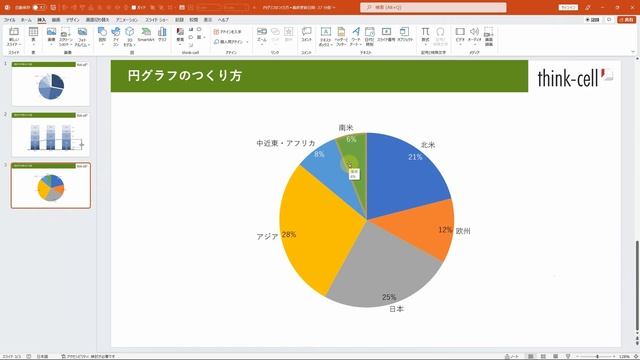Click the search box in title bar
The height and width of the screenshot is (360, 640).
coord(433,7)
